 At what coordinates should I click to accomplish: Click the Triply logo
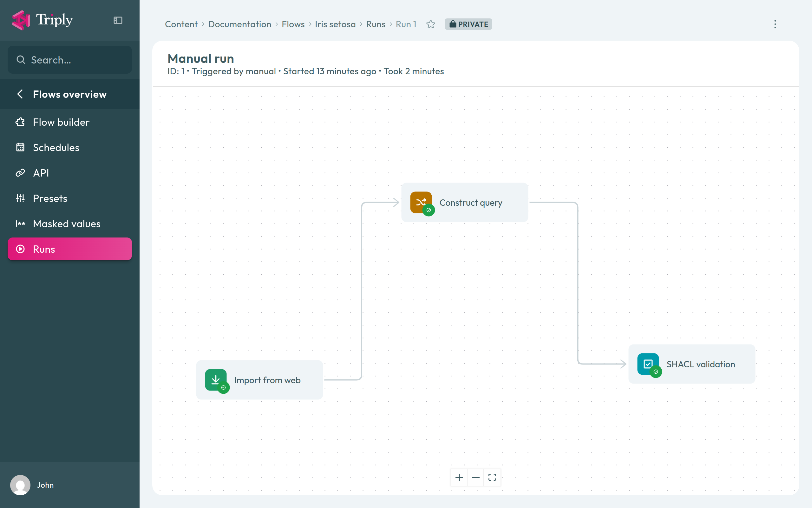pyautogui.click(x=42, y=20)
